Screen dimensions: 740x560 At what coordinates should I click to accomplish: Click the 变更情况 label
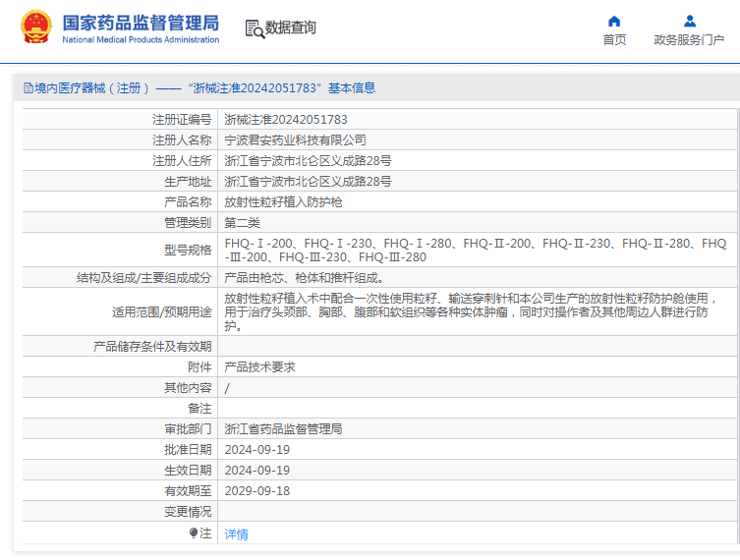coord(188,512)
